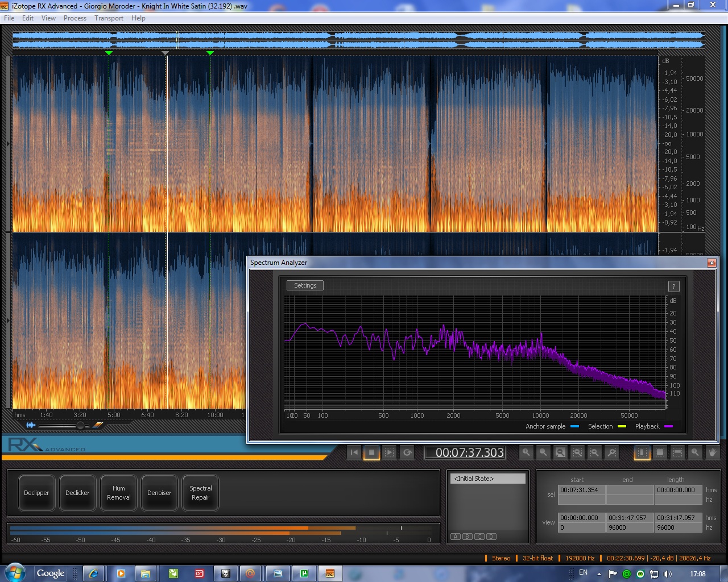Open Windows Start menu
Viewport: 728px width, 582px height.
[15, 573]
